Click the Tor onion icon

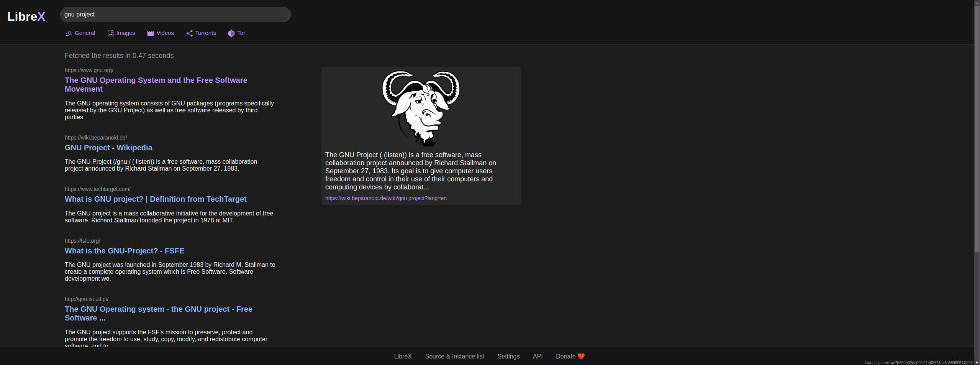coord(231,33)
